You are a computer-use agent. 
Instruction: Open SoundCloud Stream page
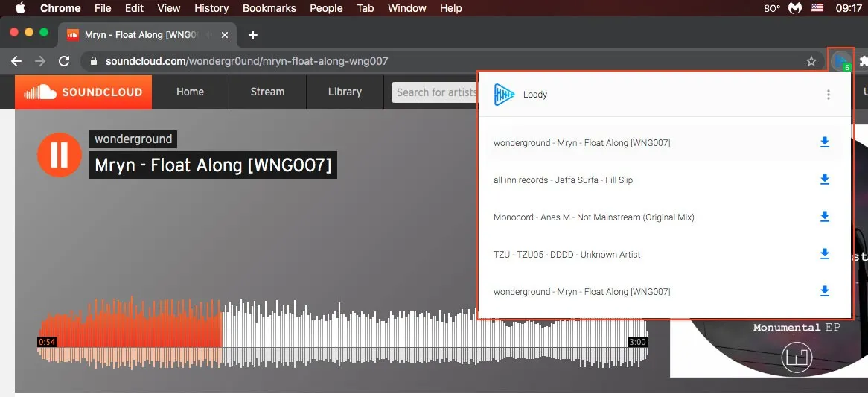point(267,92)
